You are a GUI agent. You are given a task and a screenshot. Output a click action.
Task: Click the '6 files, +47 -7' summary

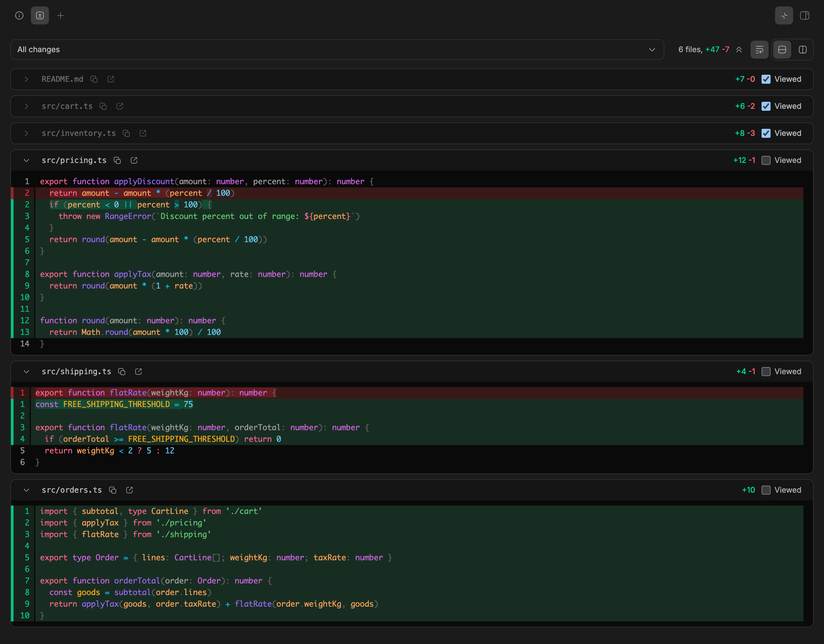[704, 50]
